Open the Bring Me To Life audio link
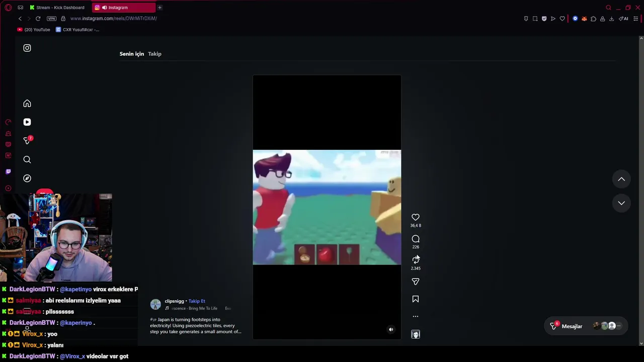The image size is (644, 362). pos(194,308)
